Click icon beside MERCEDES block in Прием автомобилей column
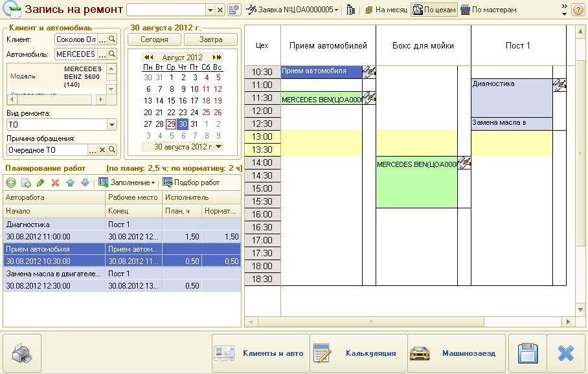 coord(369,98)
